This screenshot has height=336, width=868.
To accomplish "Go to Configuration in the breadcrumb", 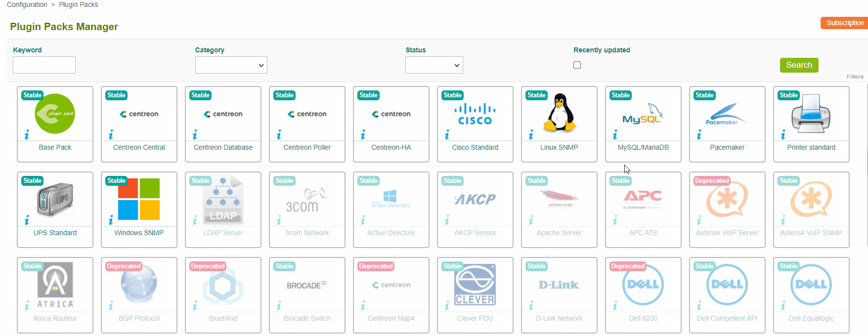I will coord(27,4).
